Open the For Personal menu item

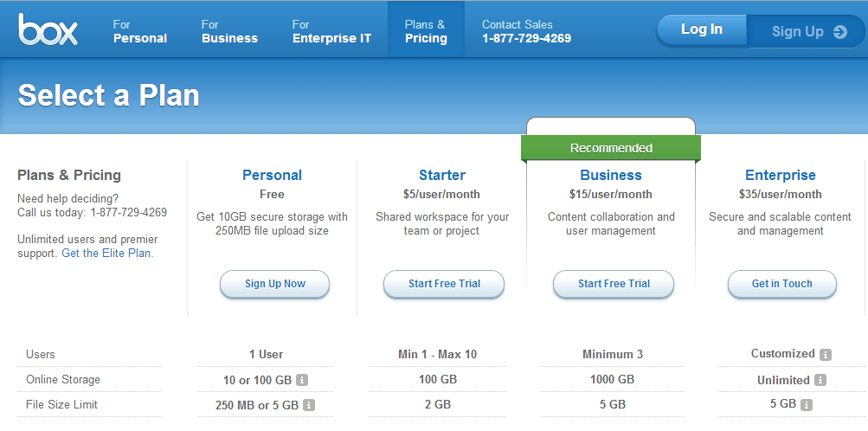140,31
